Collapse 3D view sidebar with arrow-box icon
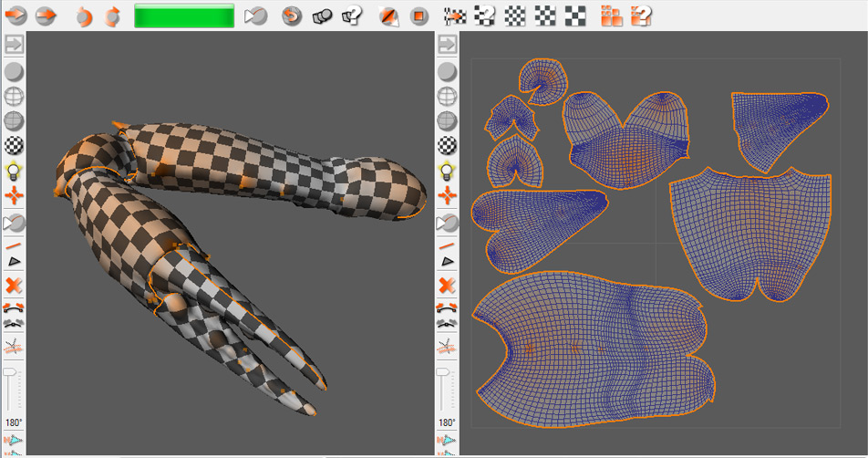Viewport: 868px width, 458px height. tap(14, 45)
